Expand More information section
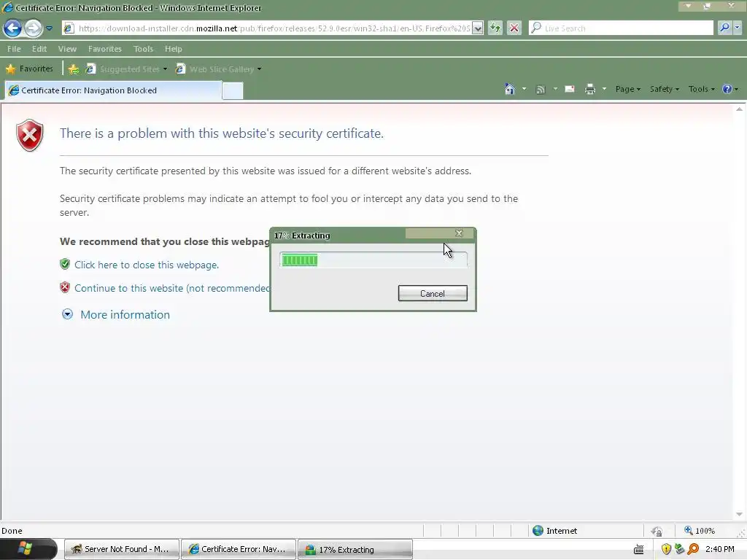 click(67, 314)
